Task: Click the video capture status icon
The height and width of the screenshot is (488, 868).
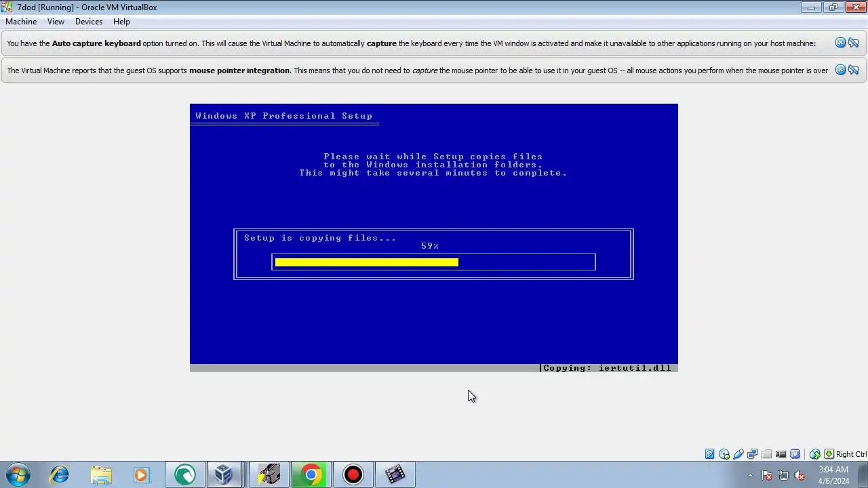Action: click(781, 454)
